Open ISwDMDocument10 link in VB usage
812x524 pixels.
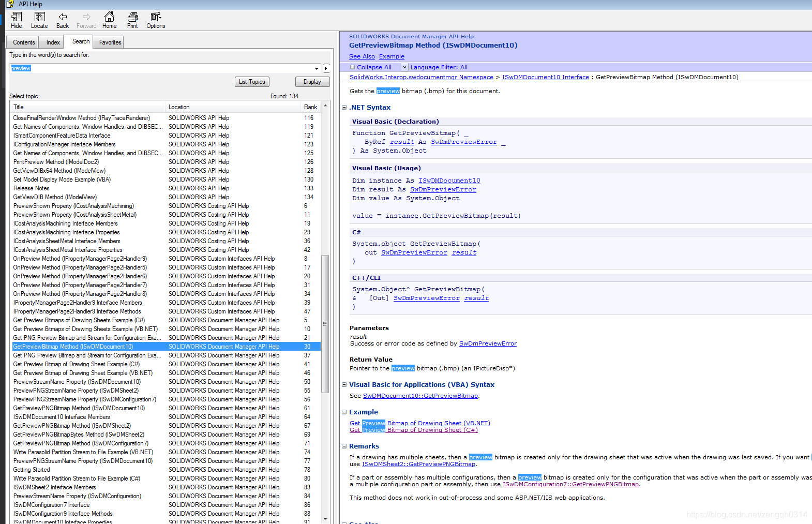pyautogui.click(x=449, y=181)
